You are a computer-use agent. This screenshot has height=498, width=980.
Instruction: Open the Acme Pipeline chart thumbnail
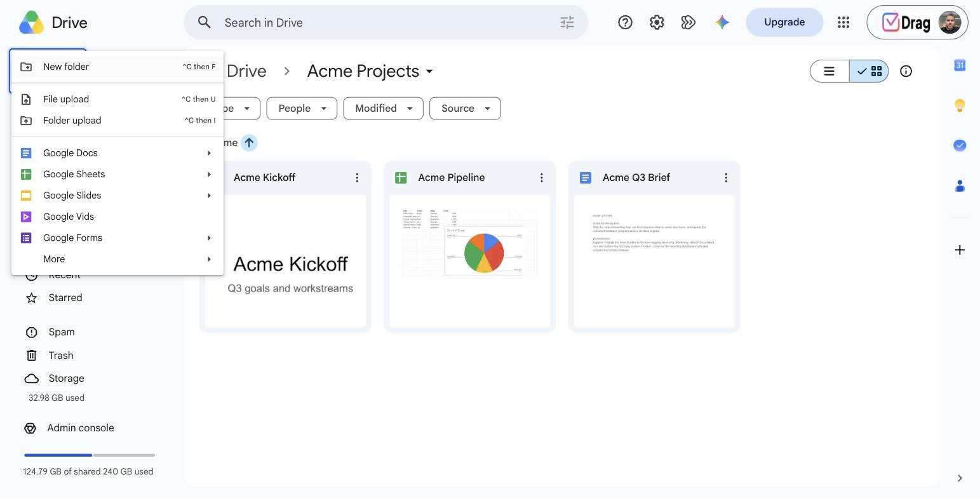pyautogui.click(x=470, y=261)
